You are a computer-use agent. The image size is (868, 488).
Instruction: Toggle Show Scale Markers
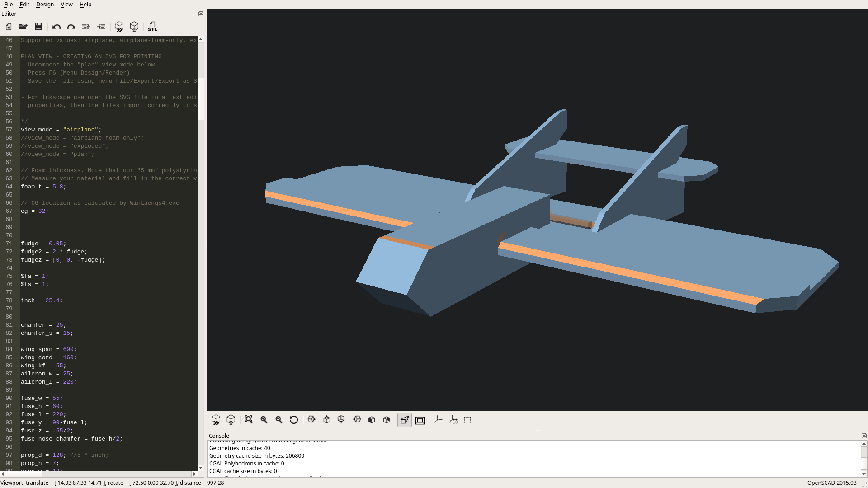453,420
